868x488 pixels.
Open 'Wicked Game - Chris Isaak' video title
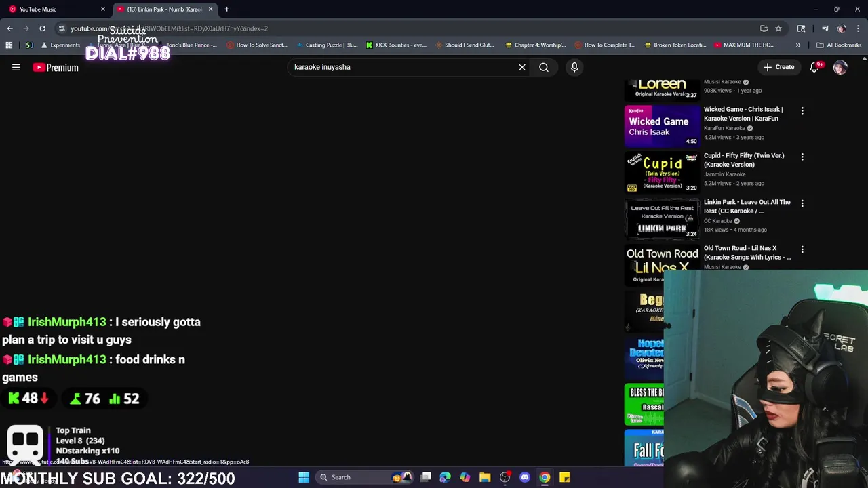(743, 114)
